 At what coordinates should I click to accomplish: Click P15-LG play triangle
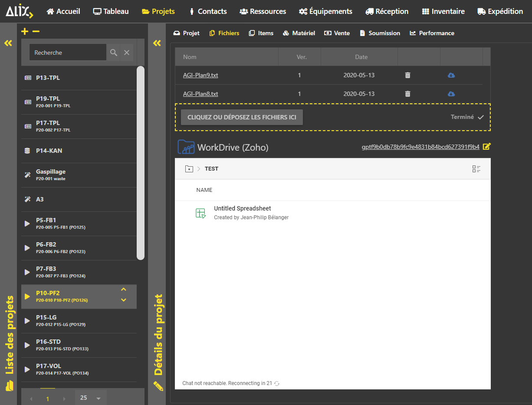[27, 321]
